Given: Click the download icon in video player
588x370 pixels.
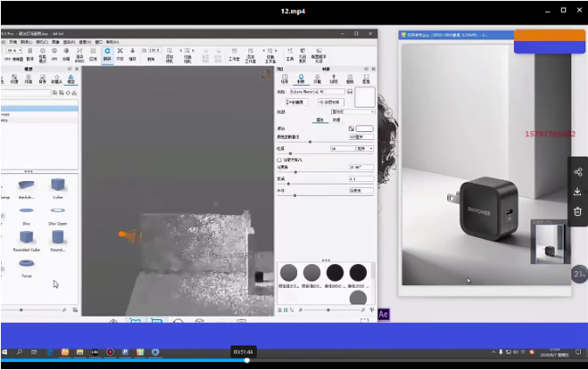Looking at the screenshot, I should [x=578, y=192].
